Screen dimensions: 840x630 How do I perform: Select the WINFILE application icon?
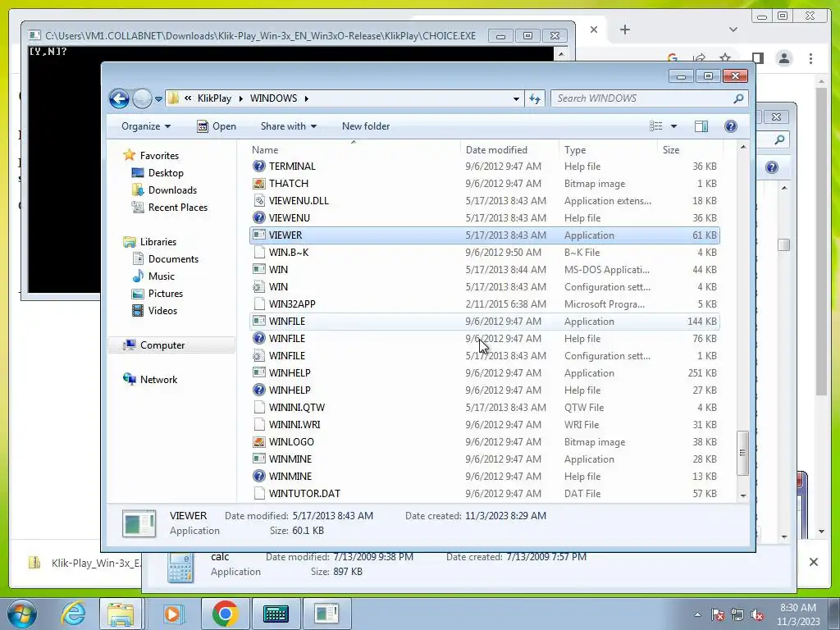258,322
